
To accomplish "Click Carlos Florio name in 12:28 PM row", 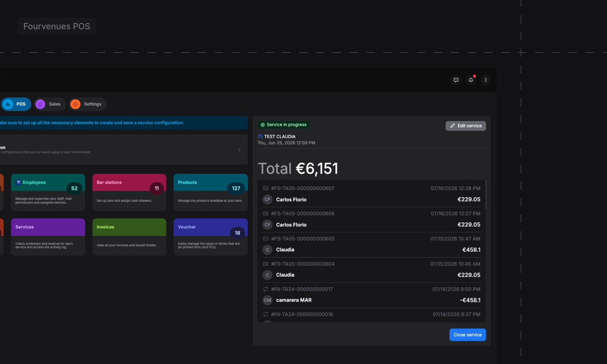I will tap(291, 200).
